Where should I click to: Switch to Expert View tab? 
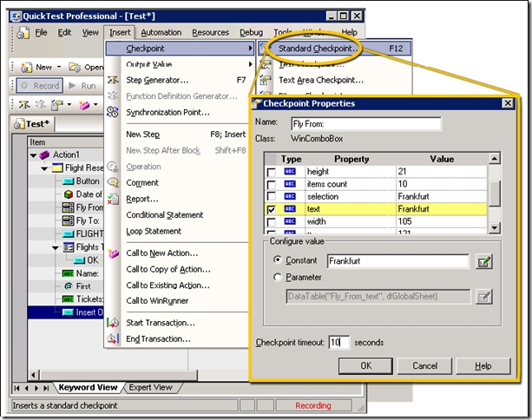[151, 387]
